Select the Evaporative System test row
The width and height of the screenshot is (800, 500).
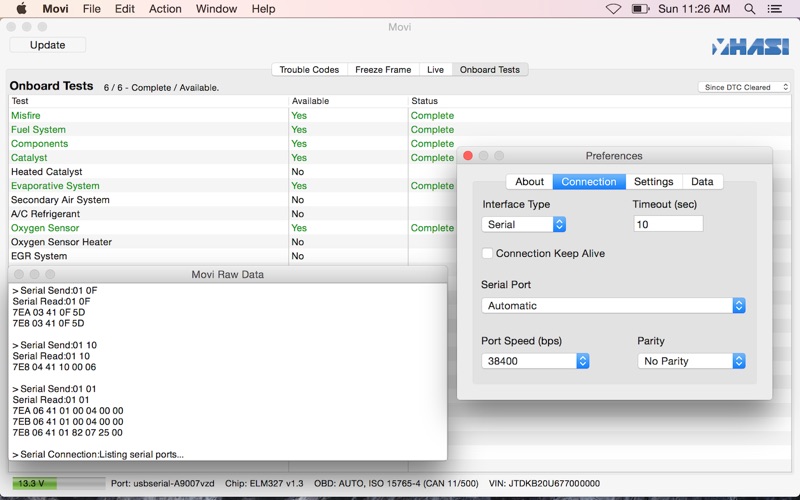point(233,186)
